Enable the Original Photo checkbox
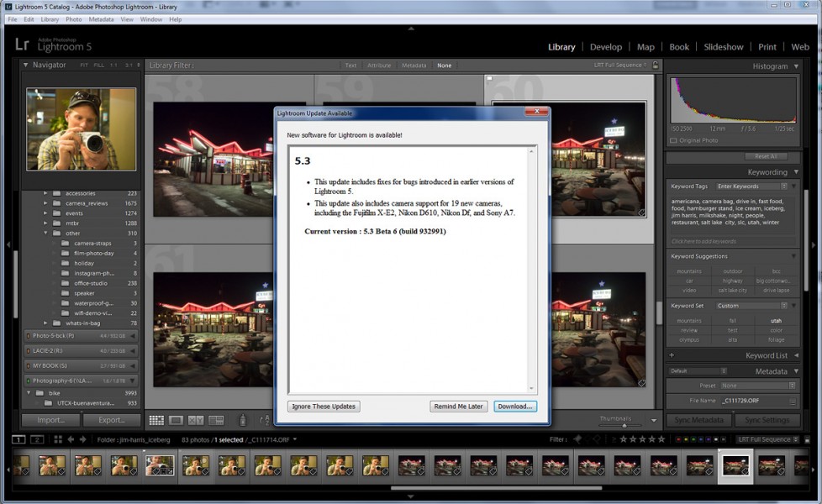 [x=673, y=140]
